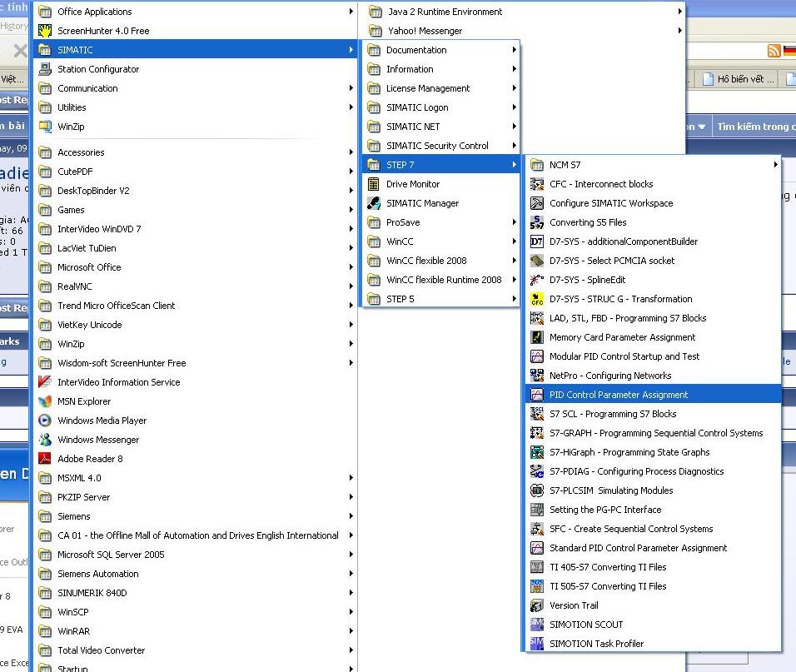Expand STEP 5 submenu arrow
Viewport: 796px width, 672px height.
(514, 299)
